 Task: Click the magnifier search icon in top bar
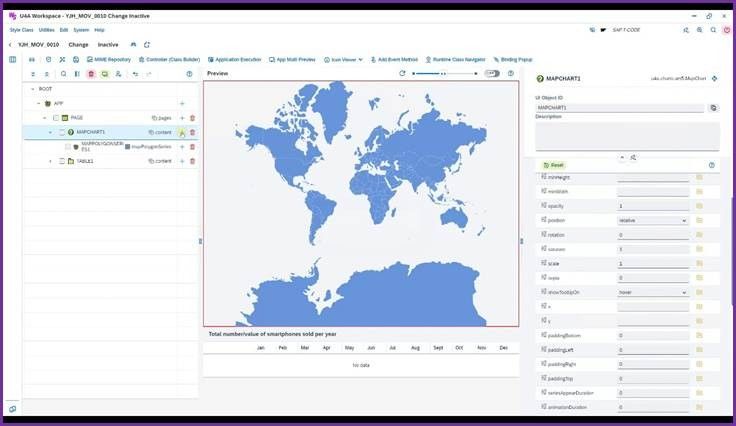(713, 30)
